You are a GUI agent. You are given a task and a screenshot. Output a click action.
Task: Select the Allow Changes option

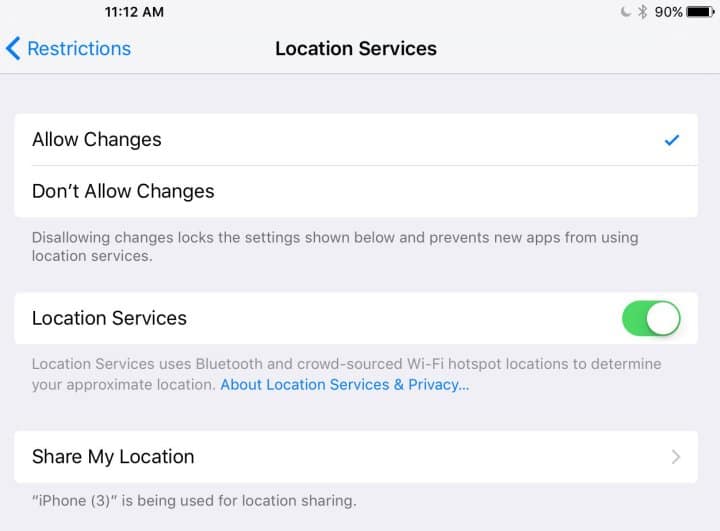356,140
